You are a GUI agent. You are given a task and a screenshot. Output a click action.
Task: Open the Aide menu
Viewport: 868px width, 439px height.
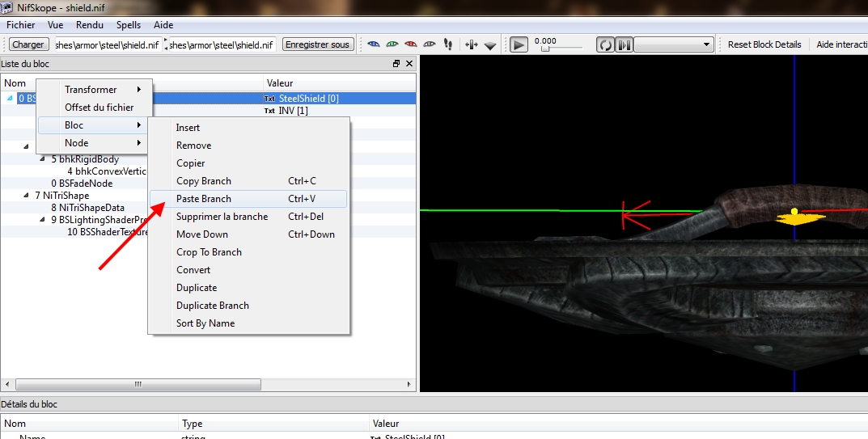[163, 25]
